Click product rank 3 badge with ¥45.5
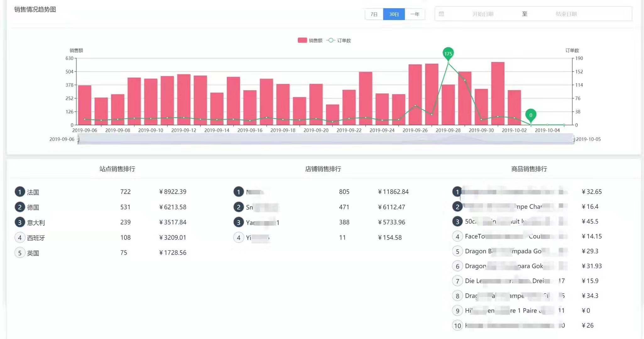This screenshot has height=339, width=644. 457,222
